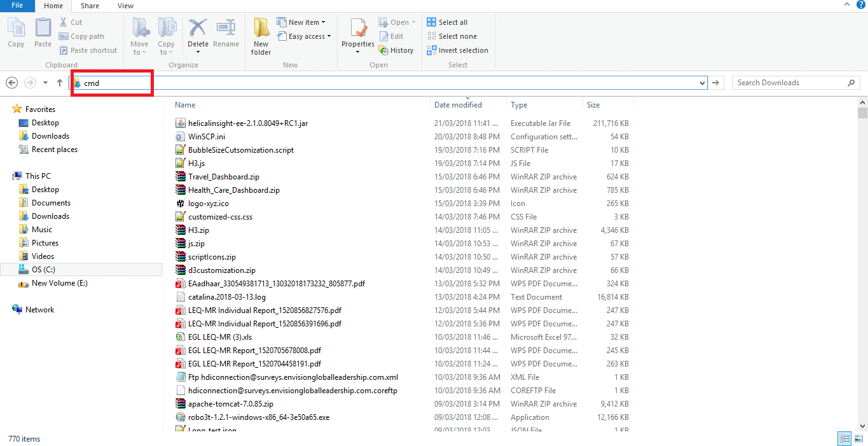Open file History

(x=396, y=50)
